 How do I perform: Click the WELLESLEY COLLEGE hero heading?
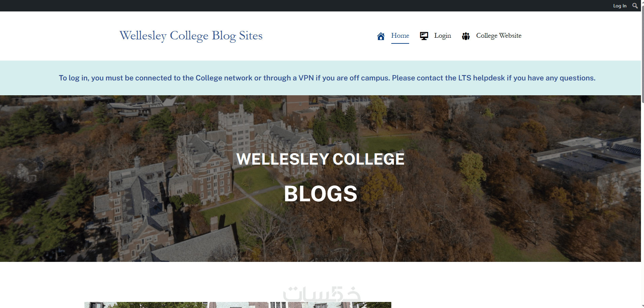320,159
